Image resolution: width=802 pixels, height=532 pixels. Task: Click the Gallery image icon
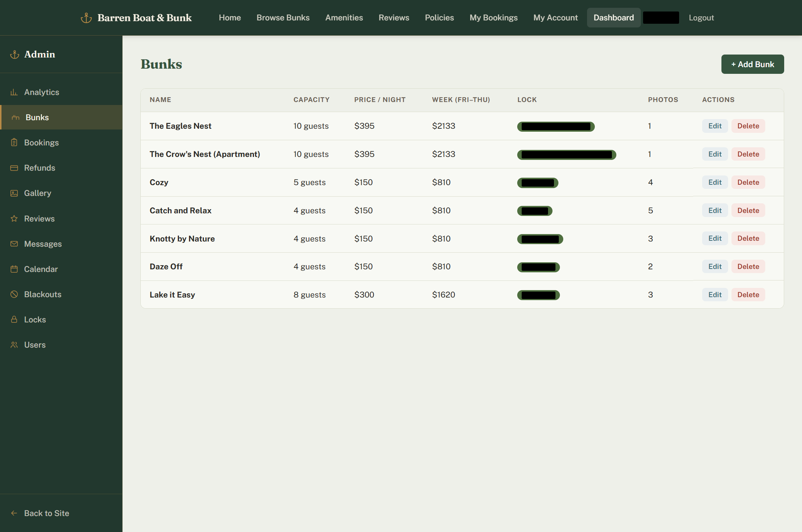point(14,193)
